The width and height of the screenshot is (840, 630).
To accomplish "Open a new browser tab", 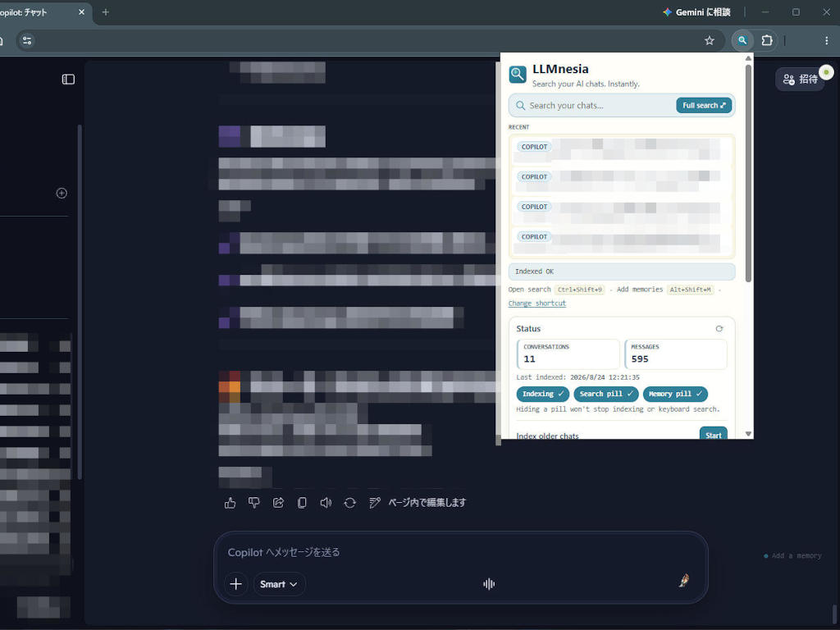I will 106,11.
